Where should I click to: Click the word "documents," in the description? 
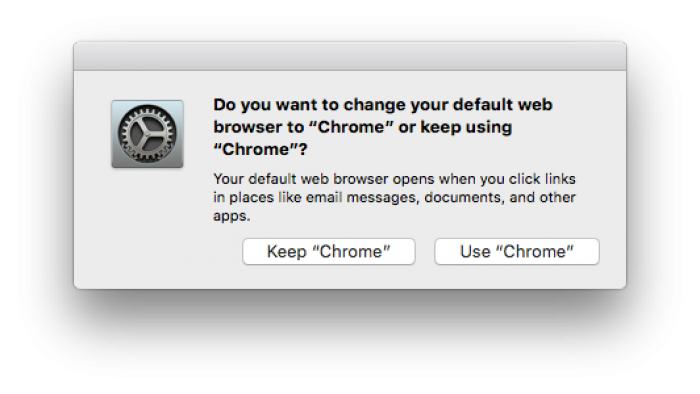tap(462, 197)
